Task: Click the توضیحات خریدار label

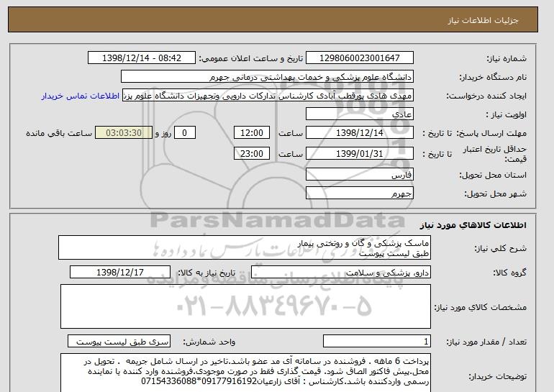Action: (x=497, y=376)
